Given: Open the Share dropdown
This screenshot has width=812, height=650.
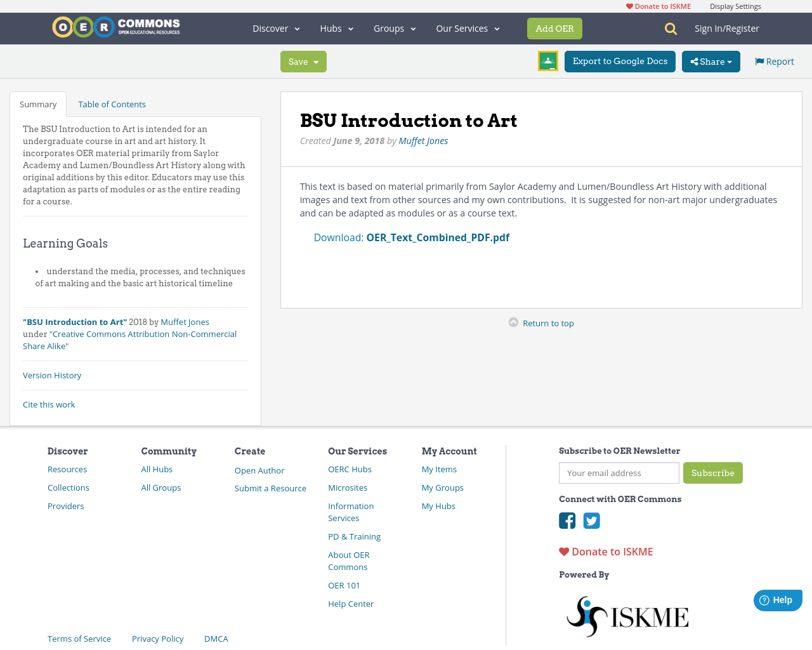Looking at the screenshot, I should [710, 60].
